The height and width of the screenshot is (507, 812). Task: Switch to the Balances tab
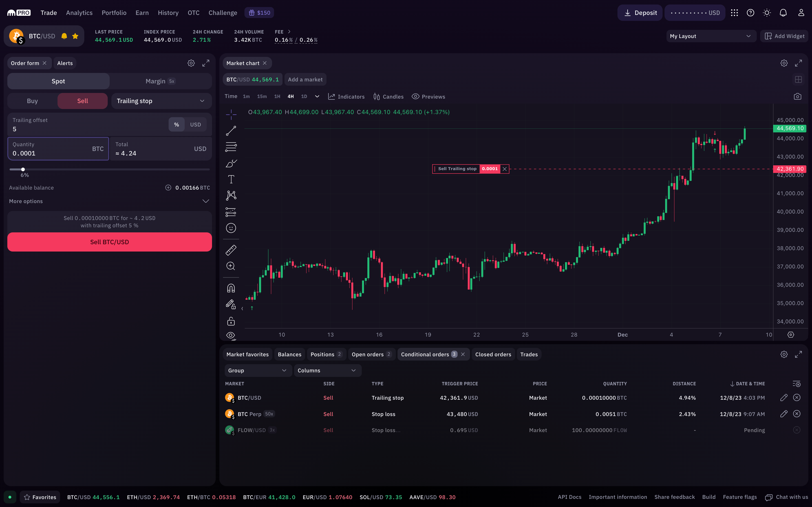pyautogui.click(x=289, y=355)
